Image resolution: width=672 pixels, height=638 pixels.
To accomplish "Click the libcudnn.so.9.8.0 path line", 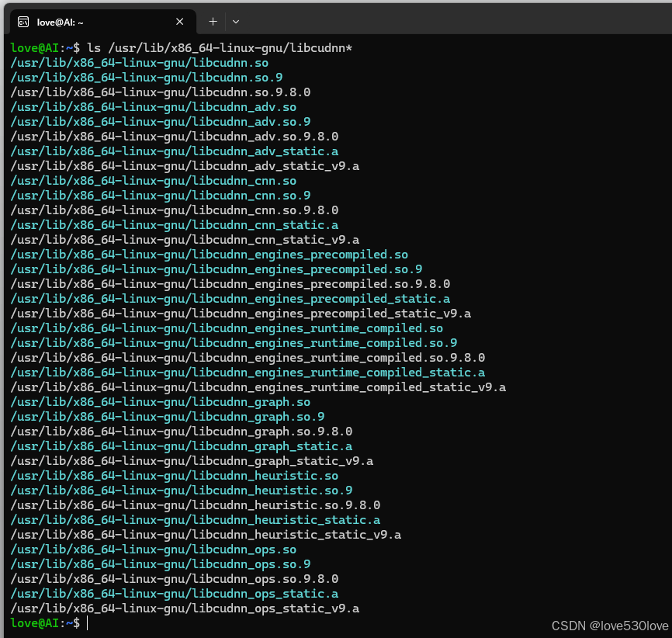I will [x=161, y=92].
